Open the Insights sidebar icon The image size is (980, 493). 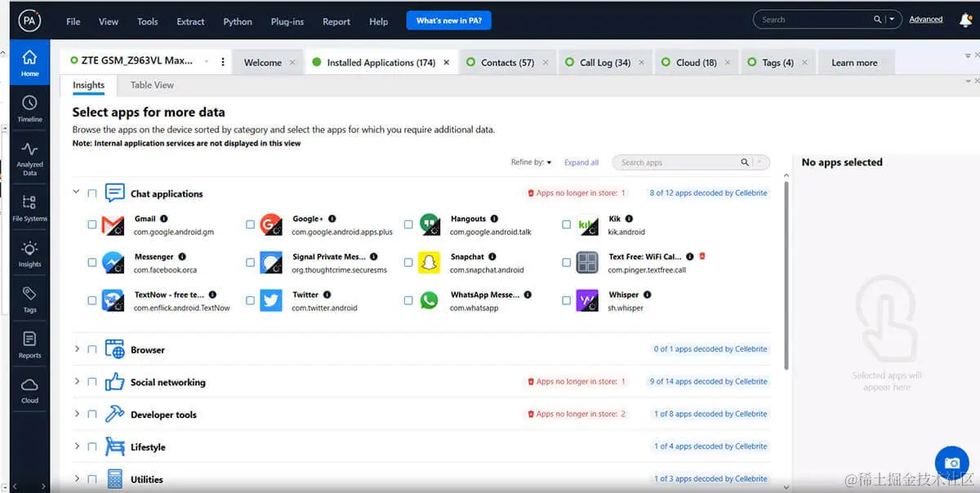(29, 254)
